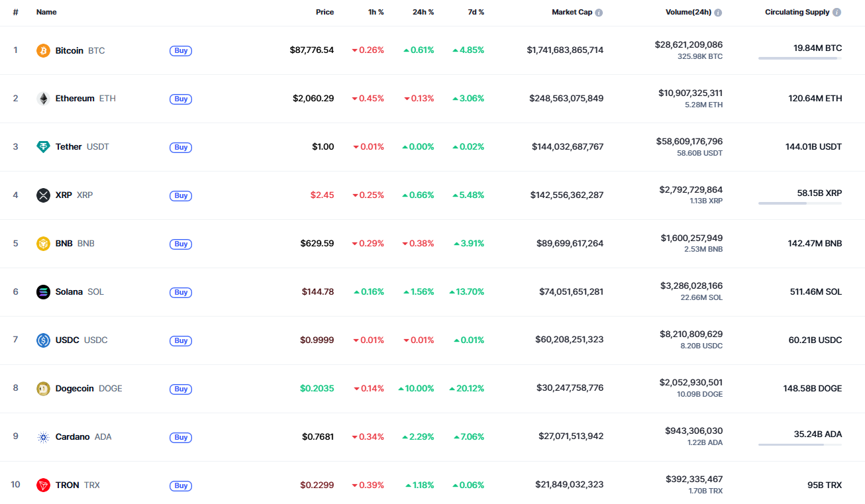Sort by 24h % column header
This screenshot has width=865, height=504.
pyautogui.click(x=422, y=12)
